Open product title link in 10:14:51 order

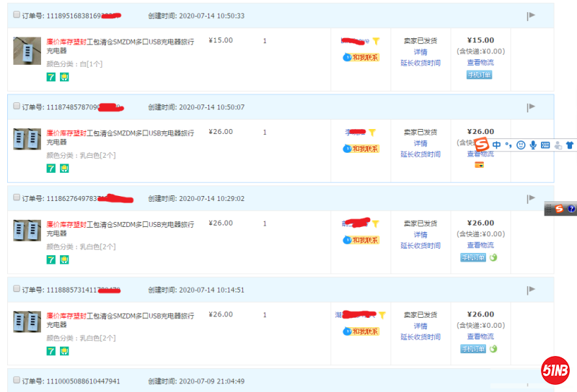tap(120, 320)
